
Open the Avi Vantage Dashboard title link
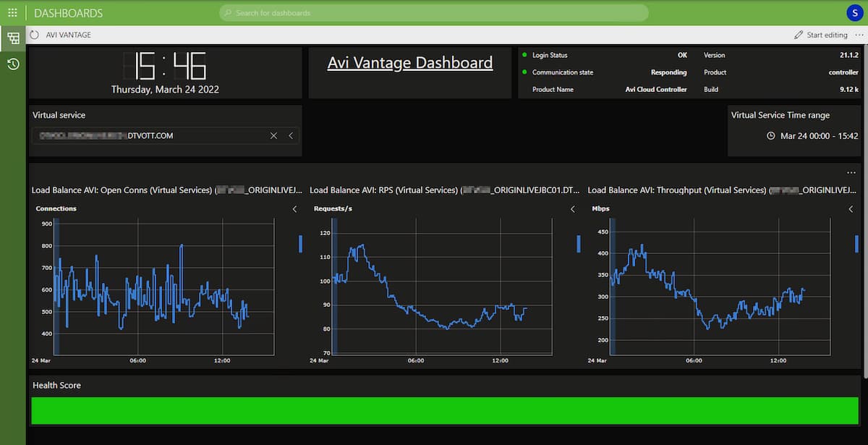tap(410, 63)
